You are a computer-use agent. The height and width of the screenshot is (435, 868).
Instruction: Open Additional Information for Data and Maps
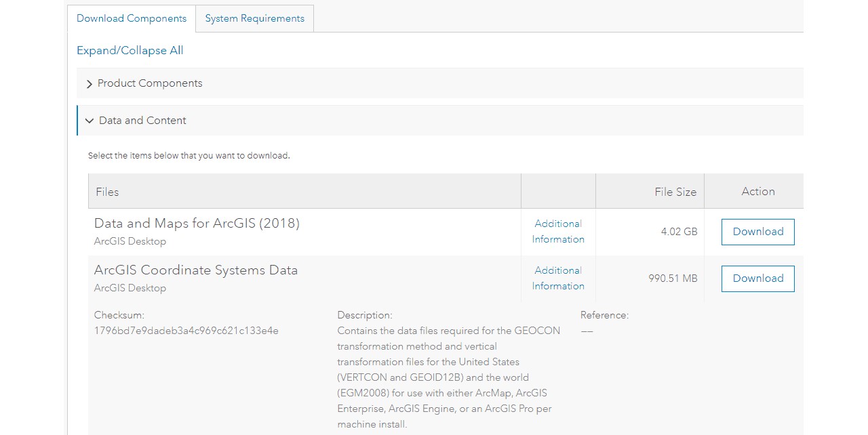[558, 231]
